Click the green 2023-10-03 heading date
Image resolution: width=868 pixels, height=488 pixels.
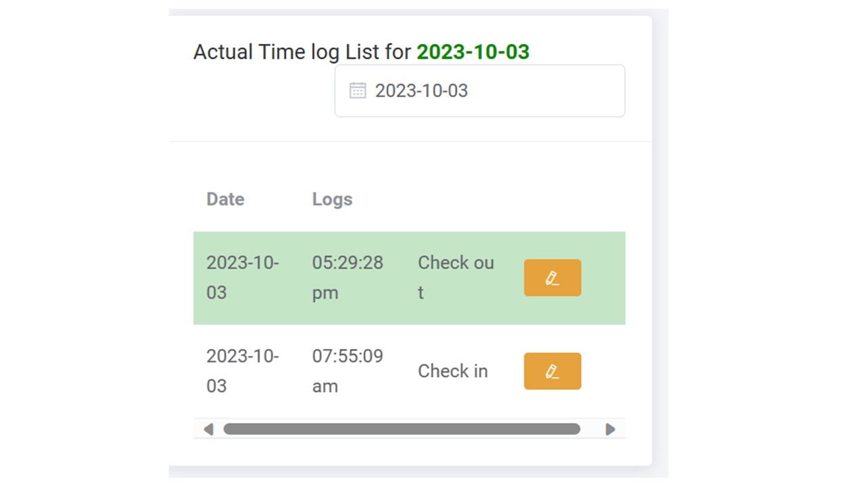(x=473, y=52)
